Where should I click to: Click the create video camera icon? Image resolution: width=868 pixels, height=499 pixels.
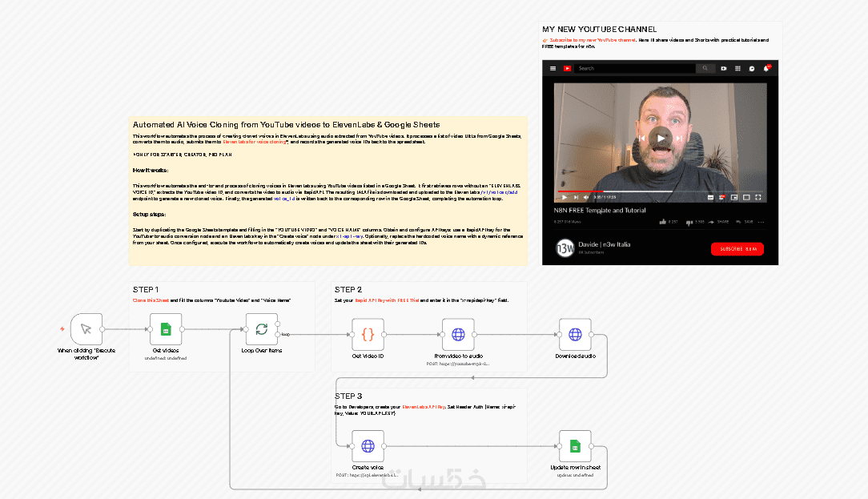[724, 69]
